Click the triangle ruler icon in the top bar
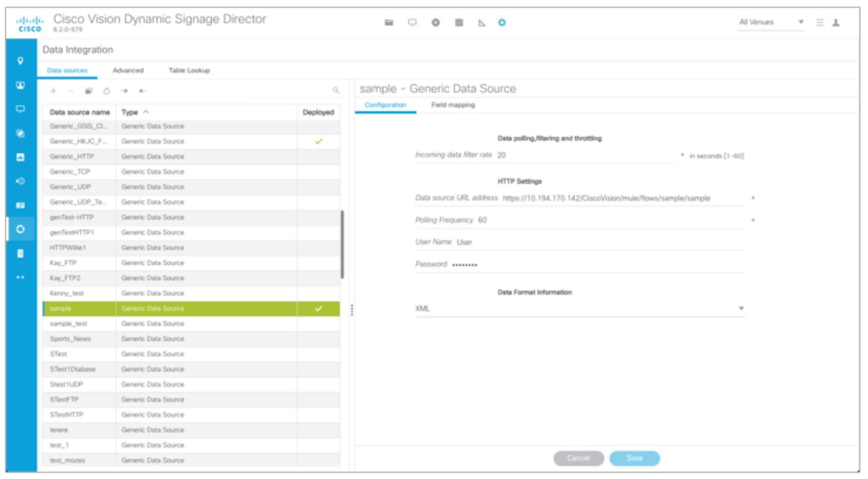Image resolution: width=868 pixels, height=479 pixels. coord(482,23)
